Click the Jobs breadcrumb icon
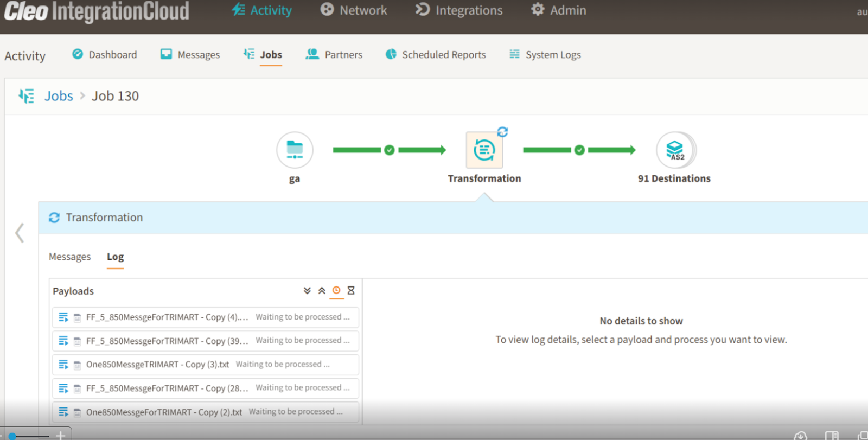Image resolution: width=868 pixels, height=440 pixels. tap(26, 96)
